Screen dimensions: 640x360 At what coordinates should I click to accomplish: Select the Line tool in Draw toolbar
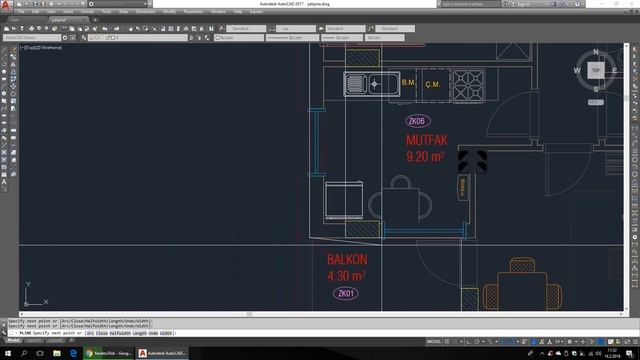(x=4, y=49)
